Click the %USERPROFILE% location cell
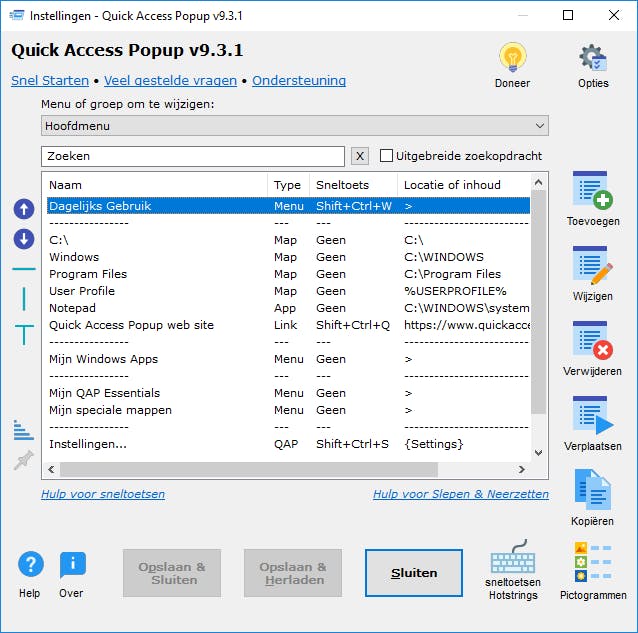This screenshot has height=633, width=638. (455, 291)
